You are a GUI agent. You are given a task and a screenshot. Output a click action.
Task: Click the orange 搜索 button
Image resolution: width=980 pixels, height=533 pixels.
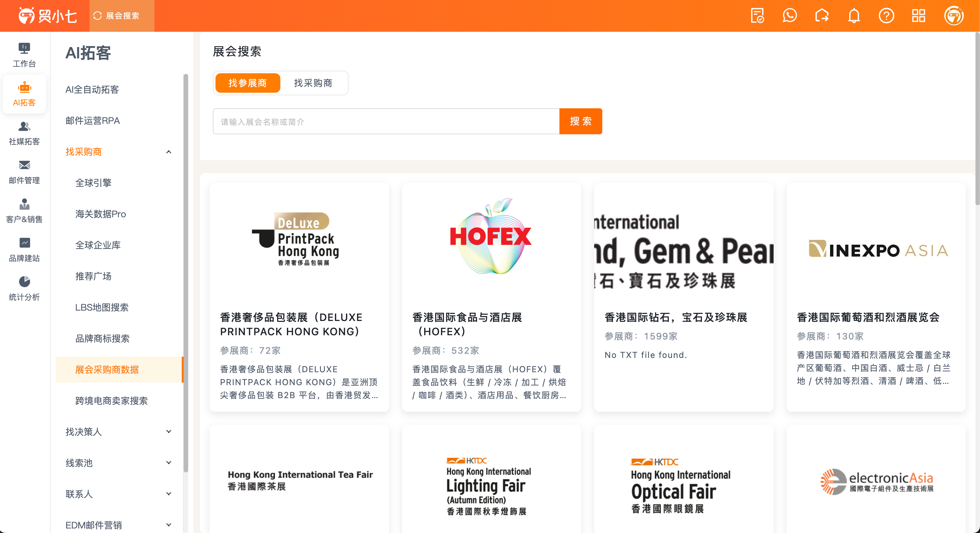tap(581, 121)
